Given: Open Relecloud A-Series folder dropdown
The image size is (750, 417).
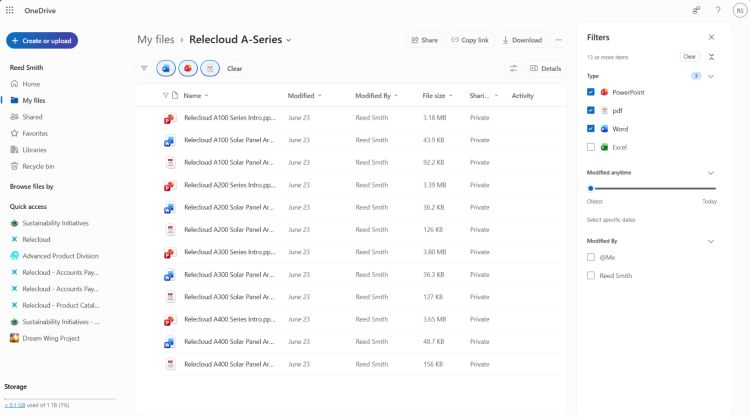Looking at the screenshot, I should [288, 40].
